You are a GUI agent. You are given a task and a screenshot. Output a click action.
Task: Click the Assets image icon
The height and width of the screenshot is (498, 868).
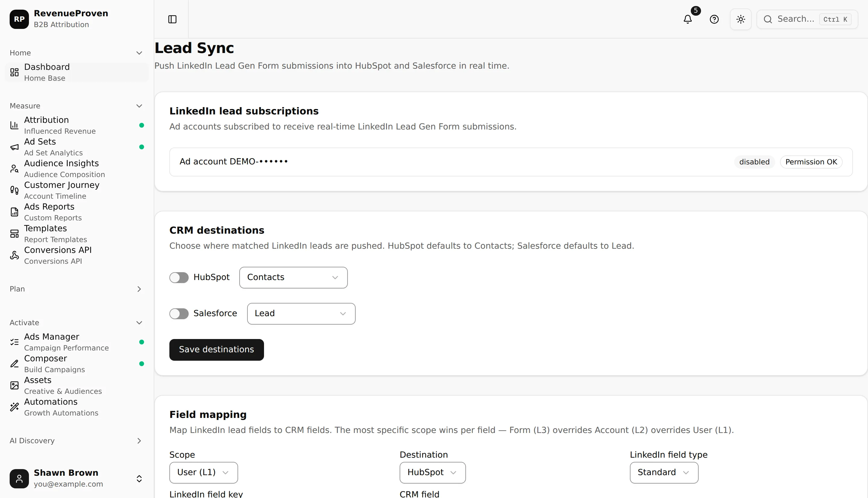pyautogui.click(x=14, y=385)
